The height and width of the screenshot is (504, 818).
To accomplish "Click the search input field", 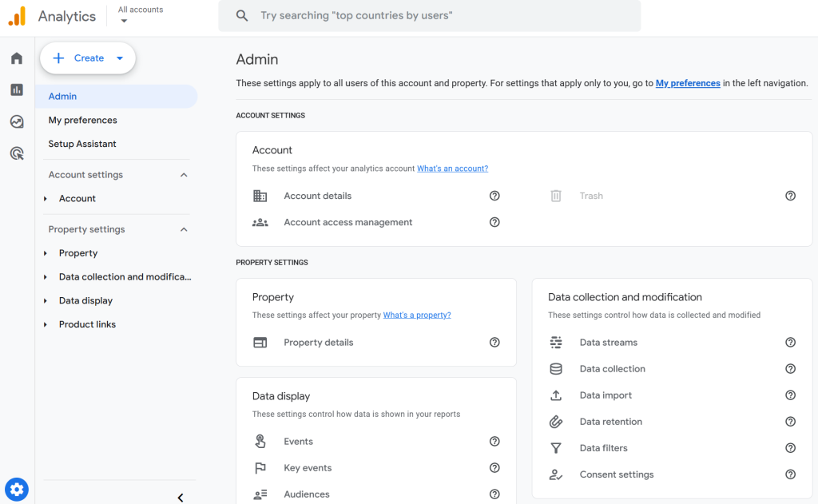I will click(x=429, y=16).
